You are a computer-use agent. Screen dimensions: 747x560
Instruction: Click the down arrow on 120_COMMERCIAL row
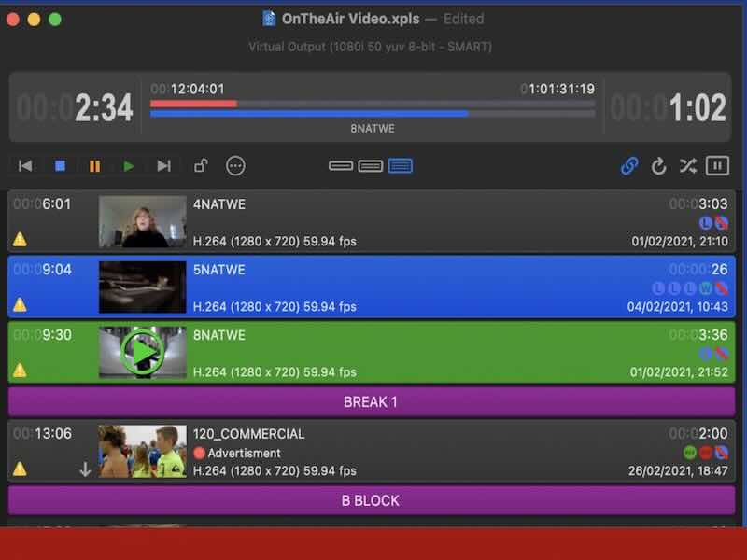85,469
